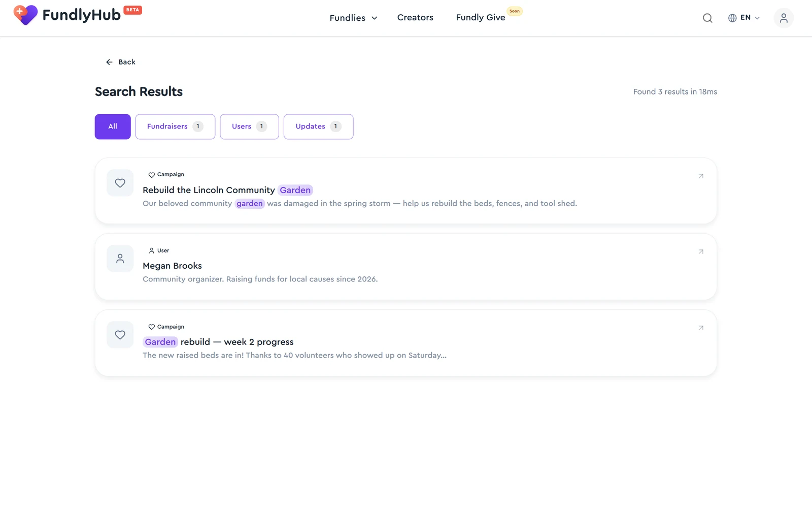This screenshot has width=812, height=508.
Task: Show only Users results
Action: [x=249, y=126]
